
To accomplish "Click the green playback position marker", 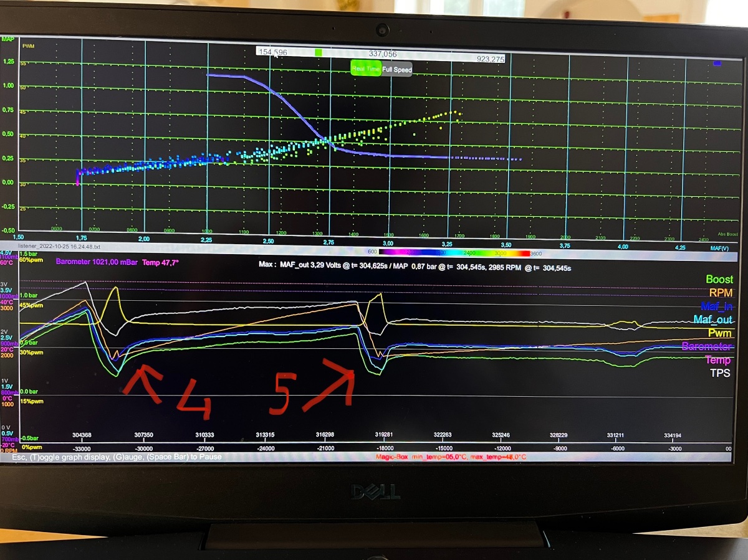I will tap(319, 54).
